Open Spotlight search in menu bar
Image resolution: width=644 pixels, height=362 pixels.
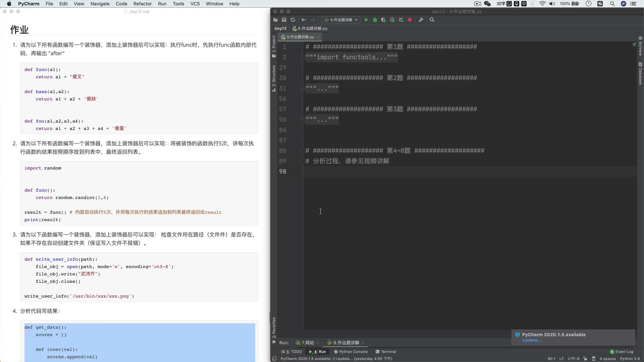click(612, 4)
